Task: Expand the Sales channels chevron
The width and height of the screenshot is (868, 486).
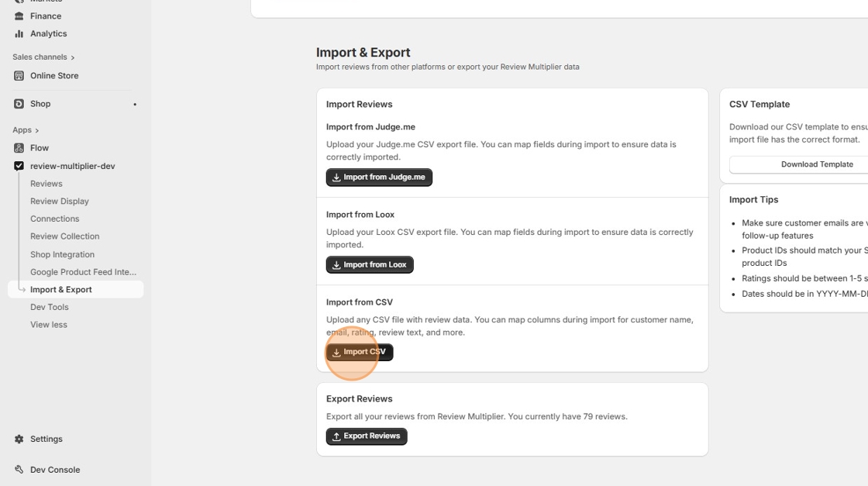Action: 73,57
